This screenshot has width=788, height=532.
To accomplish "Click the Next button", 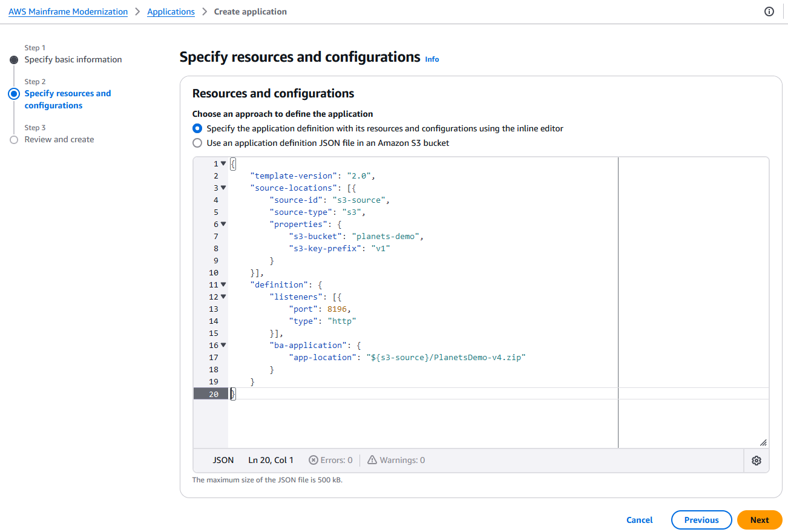I will [760, 519].
